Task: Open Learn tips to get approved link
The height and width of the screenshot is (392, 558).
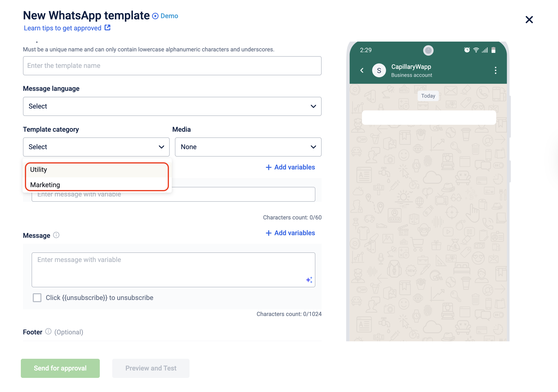Action: 62,28
